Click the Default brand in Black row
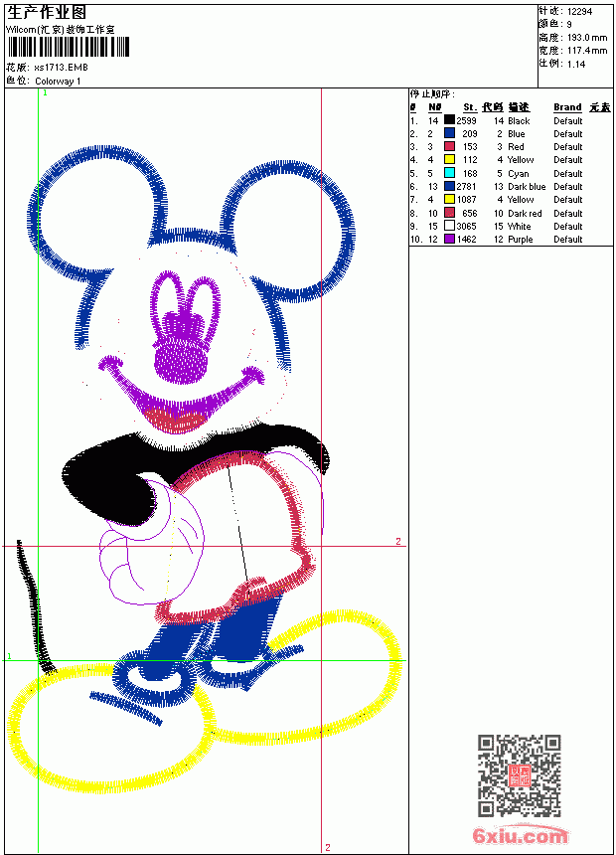Viewport: 616px width, 855px height. coord(567,120)
